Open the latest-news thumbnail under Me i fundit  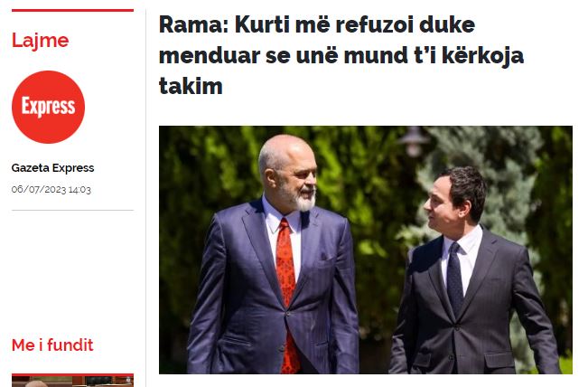tap(73, 381)
